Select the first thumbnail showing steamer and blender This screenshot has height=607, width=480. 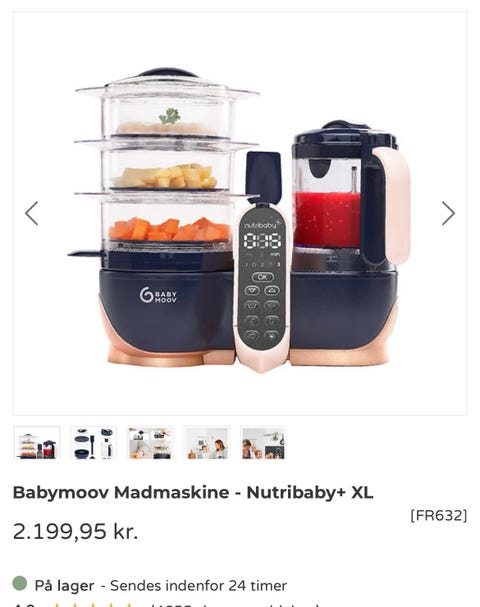[x=37, y=443]
